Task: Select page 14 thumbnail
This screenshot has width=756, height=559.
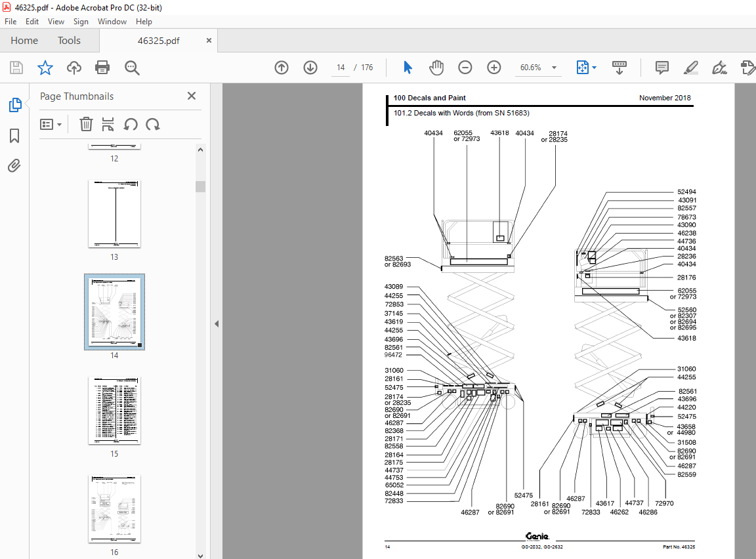Action: pos(114,312)
